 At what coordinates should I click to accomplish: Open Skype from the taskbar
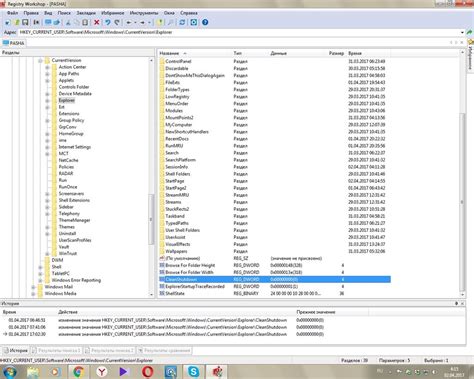coord(193,372)
